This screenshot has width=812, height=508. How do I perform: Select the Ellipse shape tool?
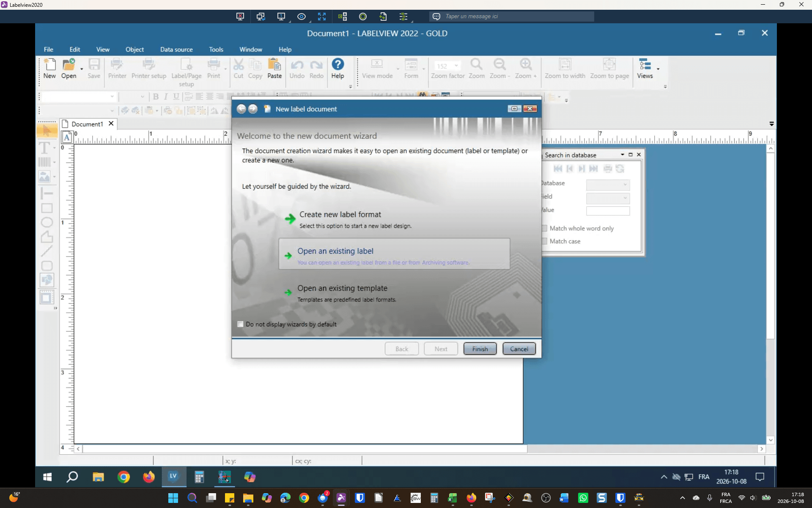47,222
